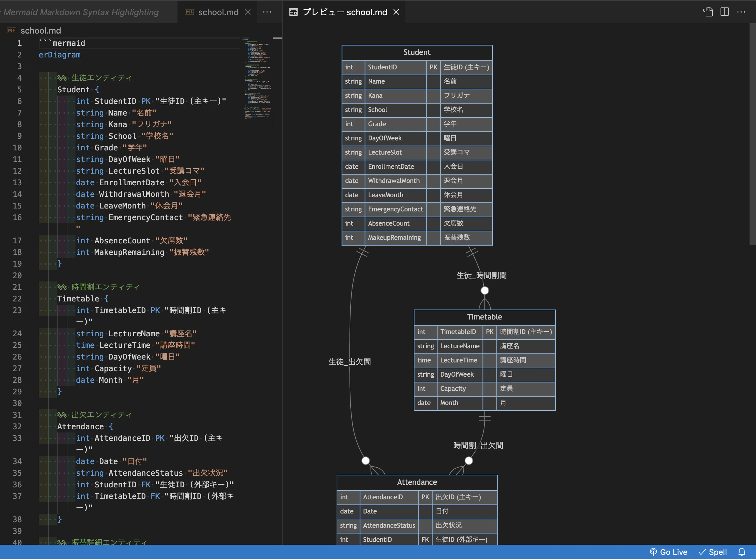The width and height of the screenshot is (756, 559).
Task: Click the erDiagram keyword on line 2
Action: pyautogui.click(x=60, y=55)
